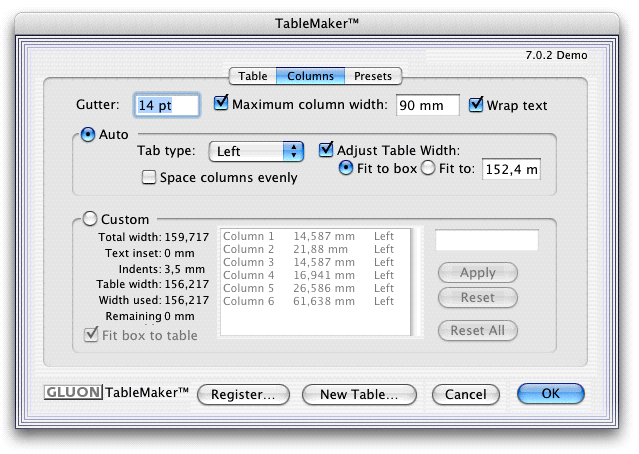The image size is (639, 454).
Task: Select Column 1 row in list
Action: [x=315, y=236]
